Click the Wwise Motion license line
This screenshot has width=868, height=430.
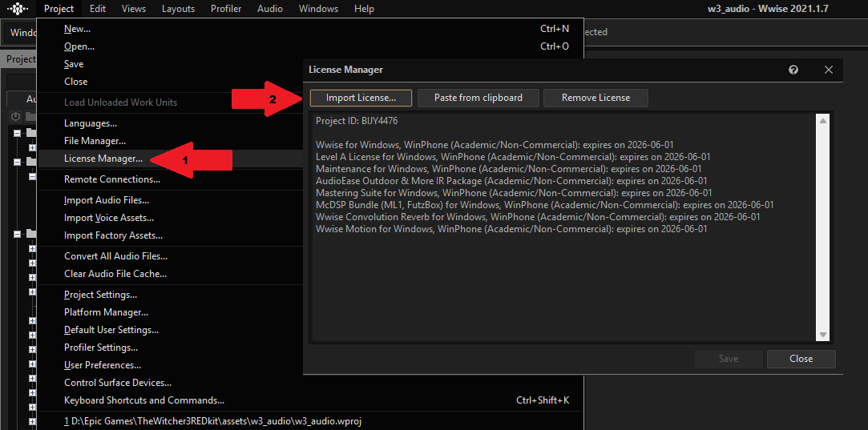coord(511,229)
